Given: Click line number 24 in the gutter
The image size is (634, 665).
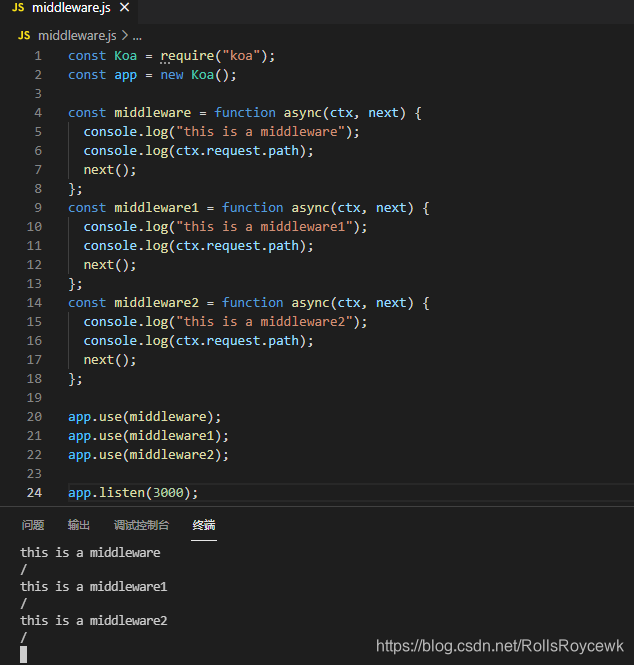Looking at the screenshot, I should pyautogui.click(x=34, y=493).
